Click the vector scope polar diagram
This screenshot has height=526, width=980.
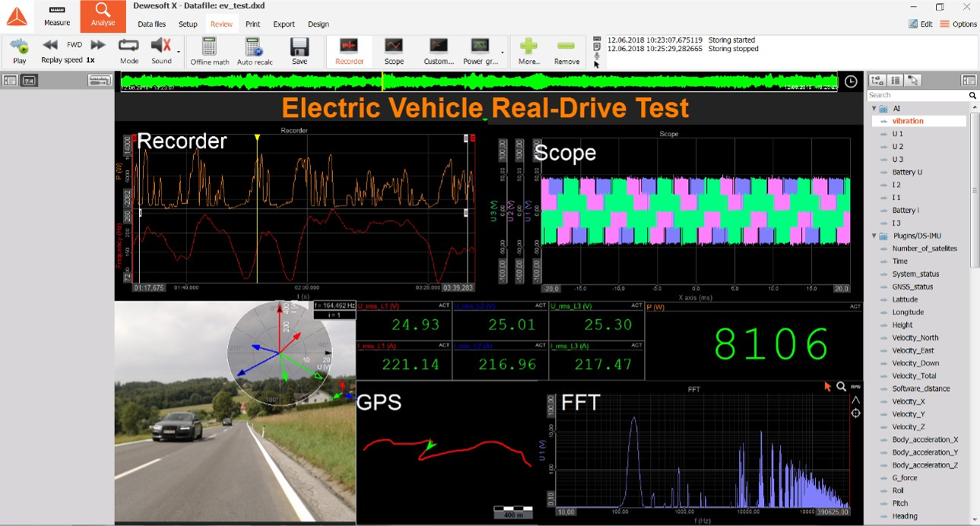point(280,353)
